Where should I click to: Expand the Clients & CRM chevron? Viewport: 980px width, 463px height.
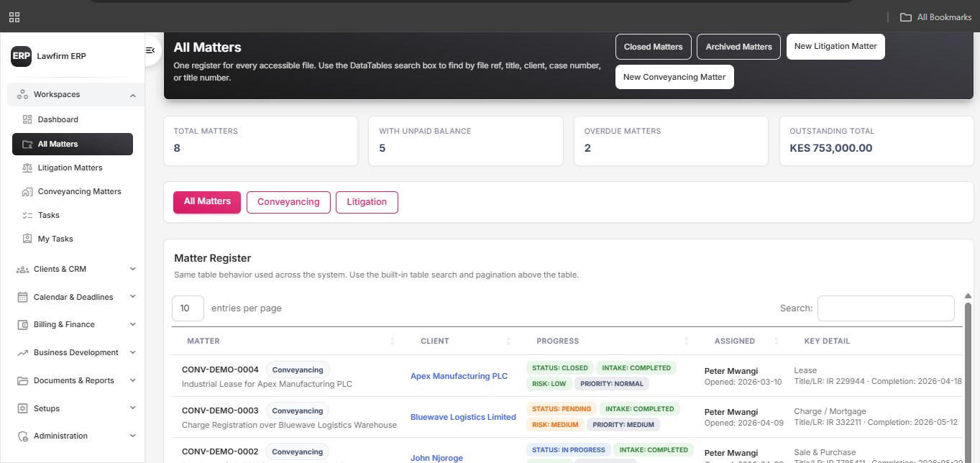click(132, 269)
